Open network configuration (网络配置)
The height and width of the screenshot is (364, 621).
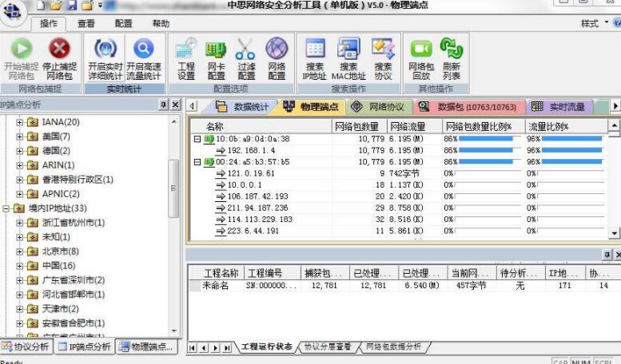tap(277, 58)
